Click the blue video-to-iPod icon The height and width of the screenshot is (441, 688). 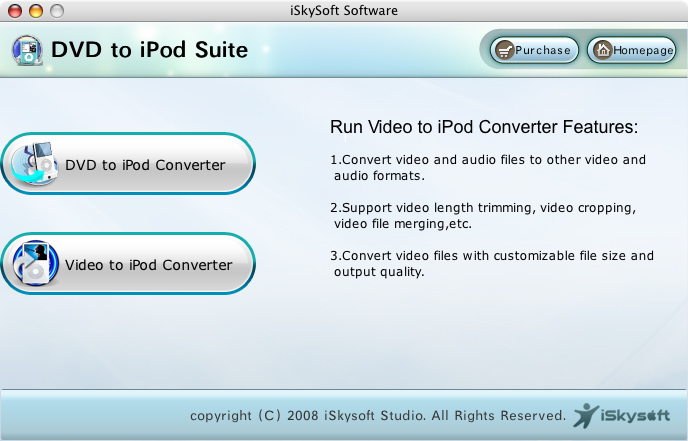36,263
